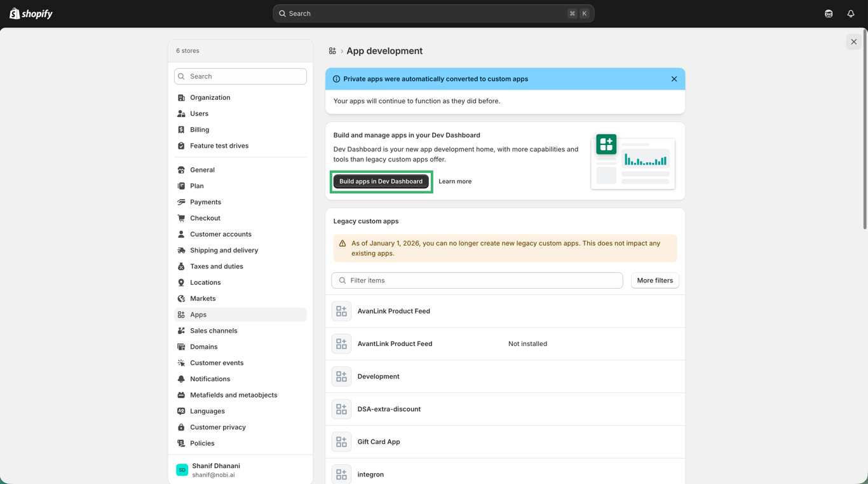Click the Not installed status text

[x=527, y=344]
